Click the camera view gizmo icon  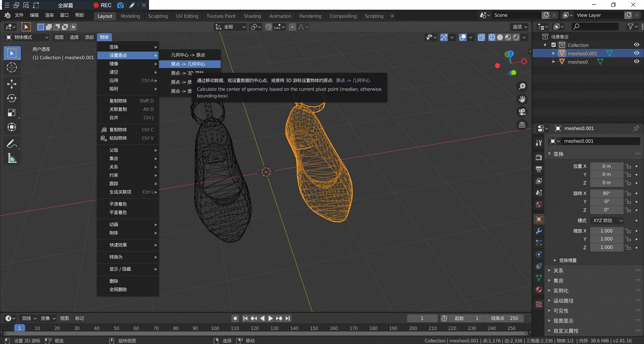(522, 112)
